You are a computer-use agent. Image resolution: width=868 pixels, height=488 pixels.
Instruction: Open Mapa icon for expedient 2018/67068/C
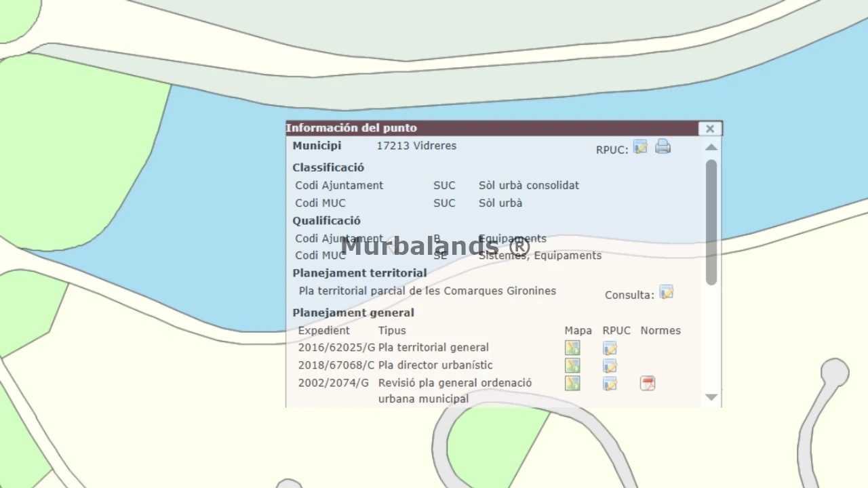572,365
